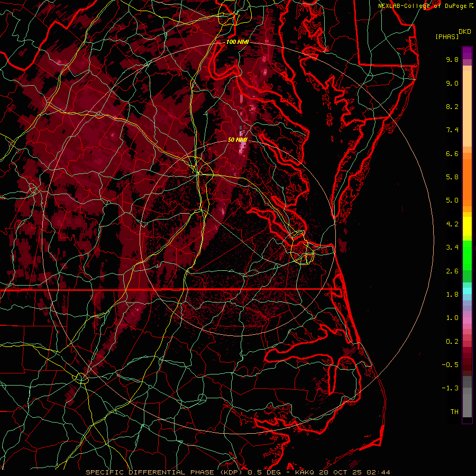The height and width of the screenshot is (476, 476).
Task: Select the 0.2 scale value
Action: point(452,342)
